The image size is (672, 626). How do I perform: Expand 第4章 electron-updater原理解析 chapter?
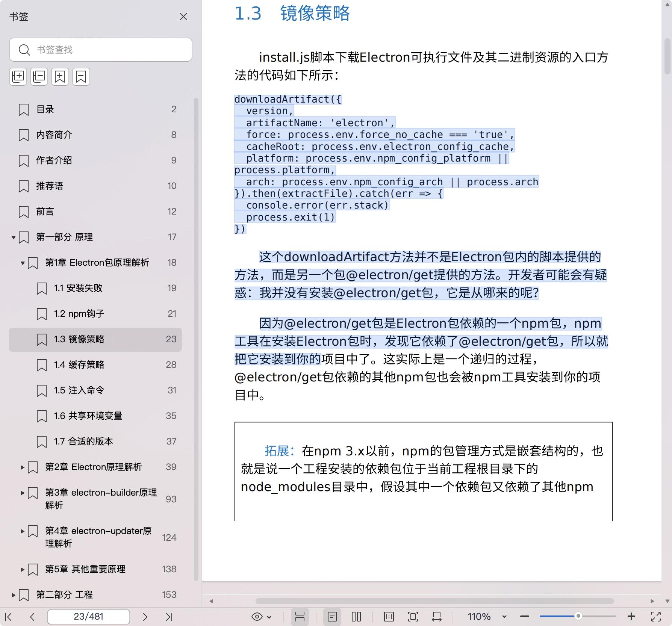pos(23,531)
